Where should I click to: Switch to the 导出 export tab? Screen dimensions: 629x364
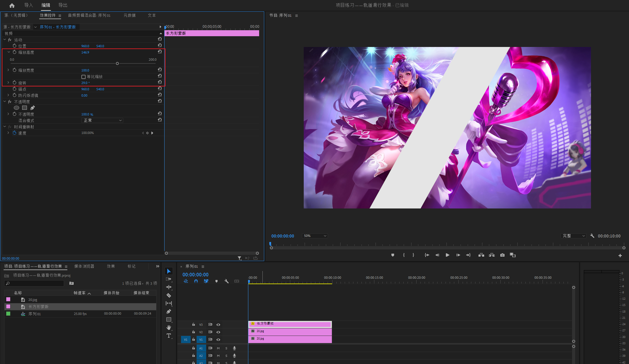(63, 5)
